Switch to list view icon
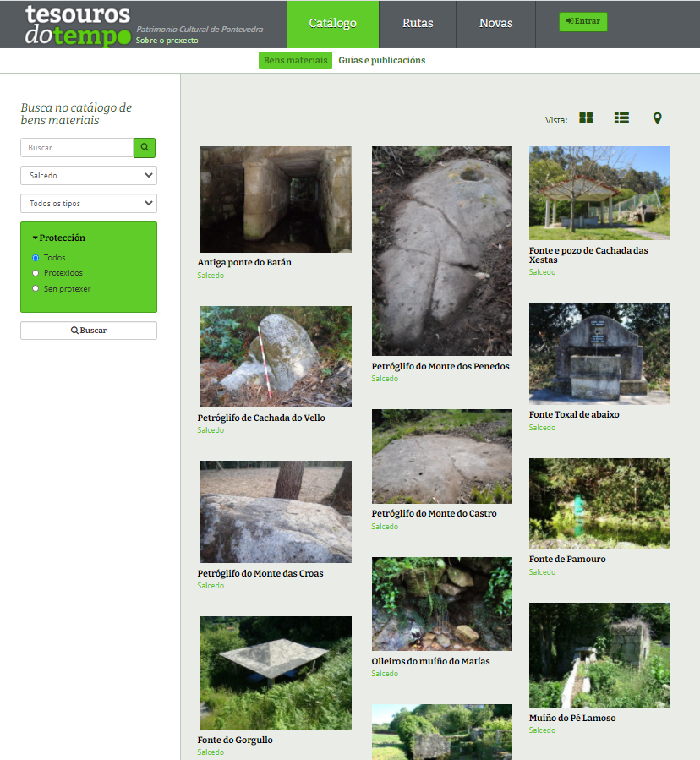This screenshot has width=700, height=760. point(621,118)
